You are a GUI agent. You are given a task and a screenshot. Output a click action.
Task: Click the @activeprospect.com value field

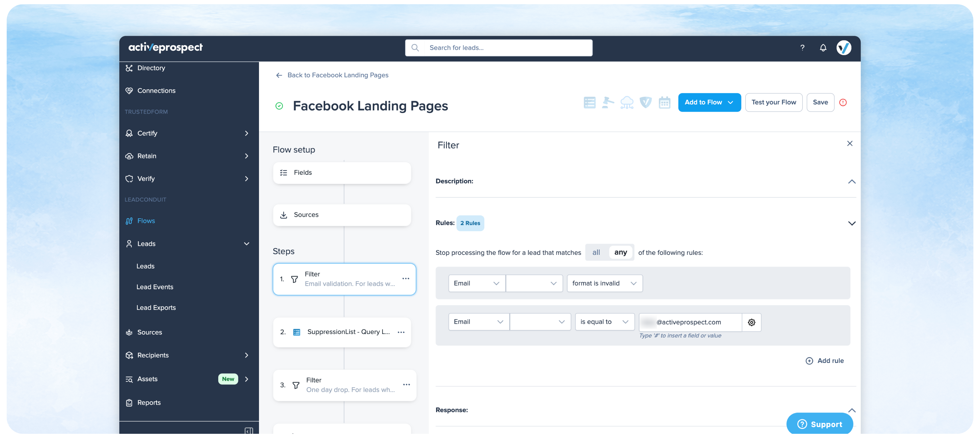click(690, 322)
